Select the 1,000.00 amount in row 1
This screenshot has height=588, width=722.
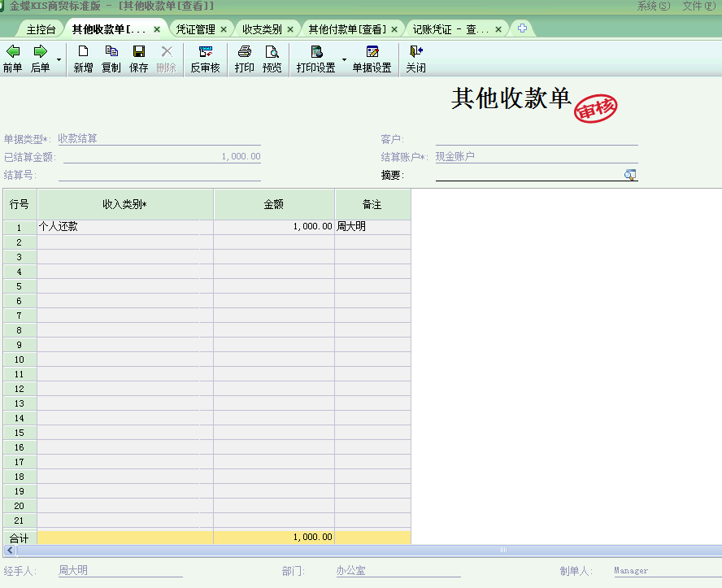click(x=274, y=227)
